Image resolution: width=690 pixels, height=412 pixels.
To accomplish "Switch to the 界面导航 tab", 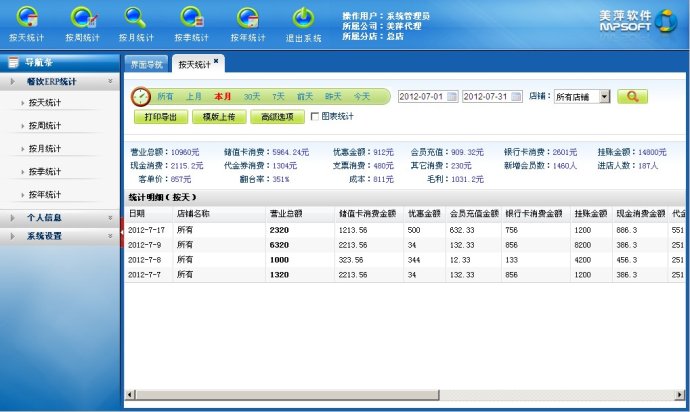I will click(147, 64).
